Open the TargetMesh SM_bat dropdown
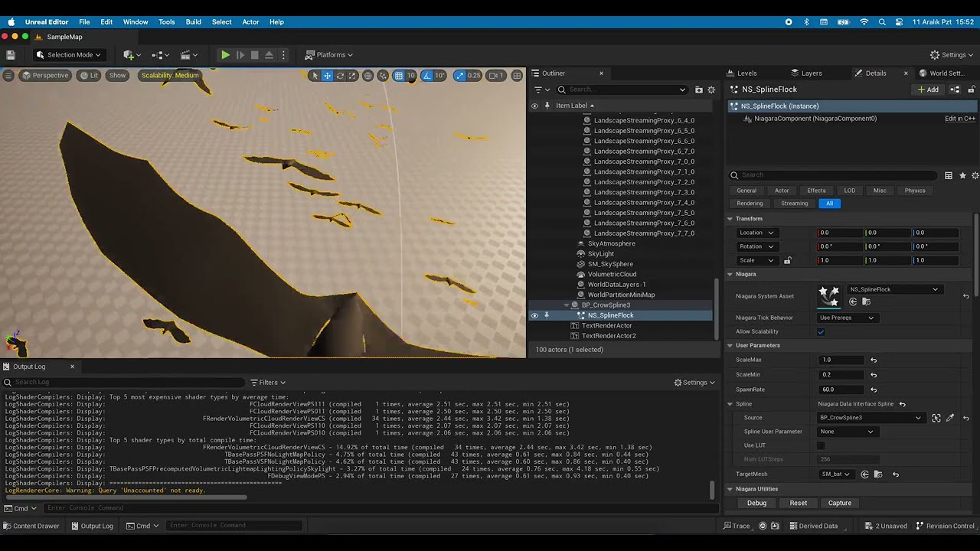 tap(835, 474)
